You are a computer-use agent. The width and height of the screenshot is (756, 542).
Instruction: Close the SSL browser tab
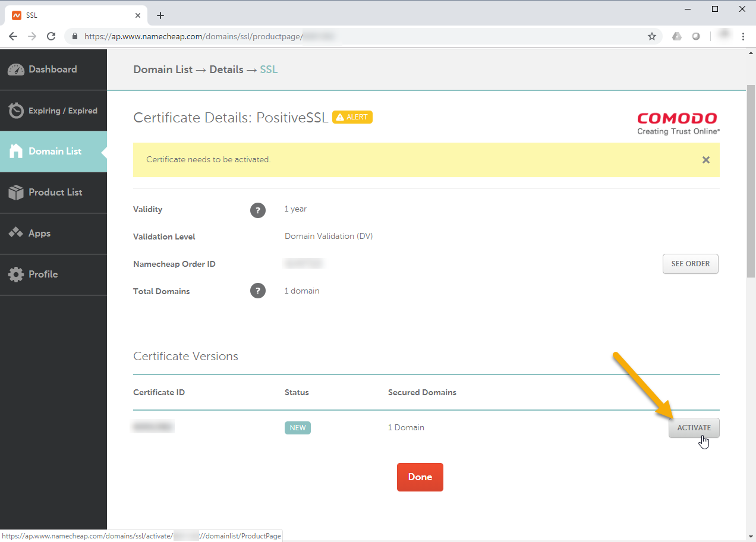pos(138,15)
